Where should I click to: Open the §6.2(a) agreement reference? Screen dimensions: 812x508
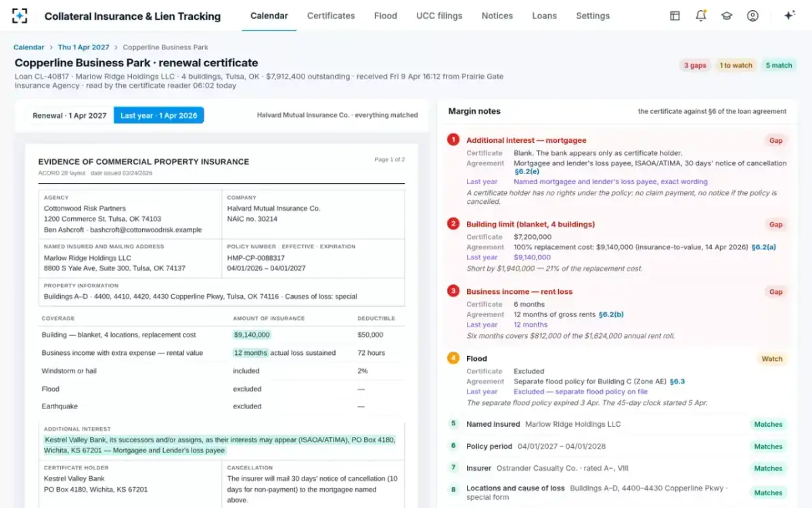(x=764, y=247)
